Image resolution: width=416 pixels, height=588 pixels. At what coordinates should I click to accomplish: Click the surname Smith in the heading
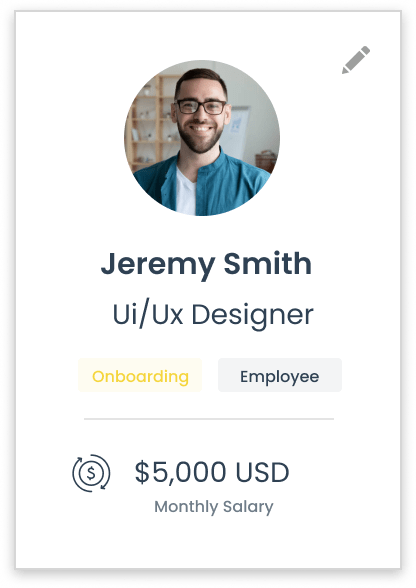tap(268, 264)
